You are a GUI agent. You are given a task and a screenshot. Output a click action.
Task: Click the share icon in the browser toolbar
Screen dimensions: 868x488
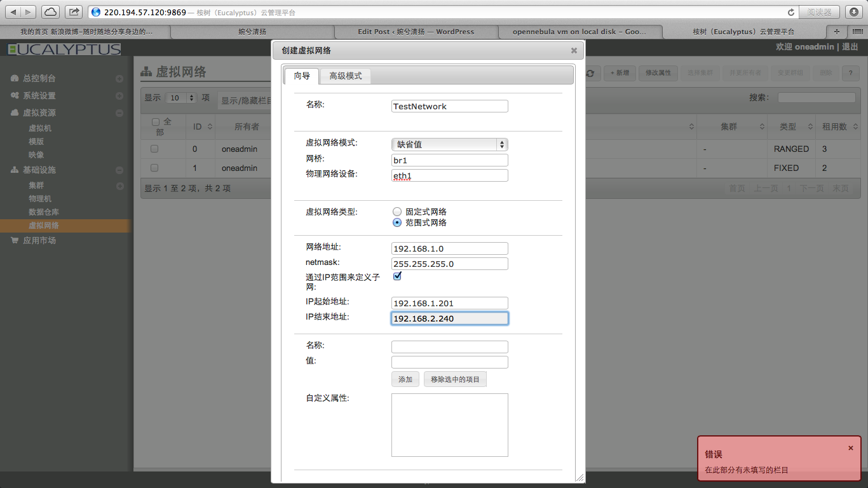(74, 12)
